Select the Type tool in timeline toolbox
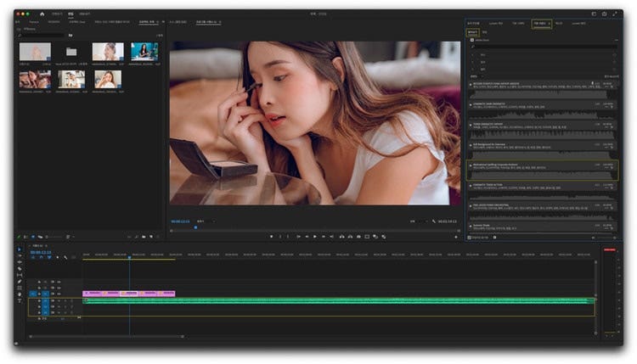 point(20,301)
